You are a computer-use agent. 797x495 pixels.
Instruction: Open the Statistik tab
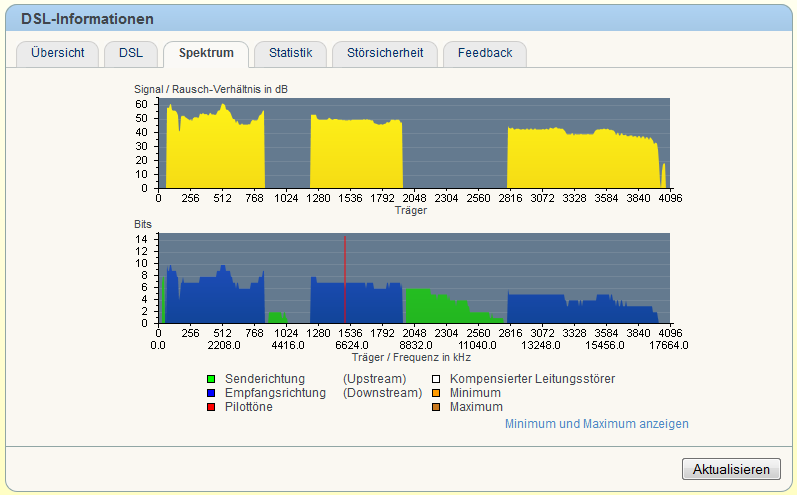[290, 53]
